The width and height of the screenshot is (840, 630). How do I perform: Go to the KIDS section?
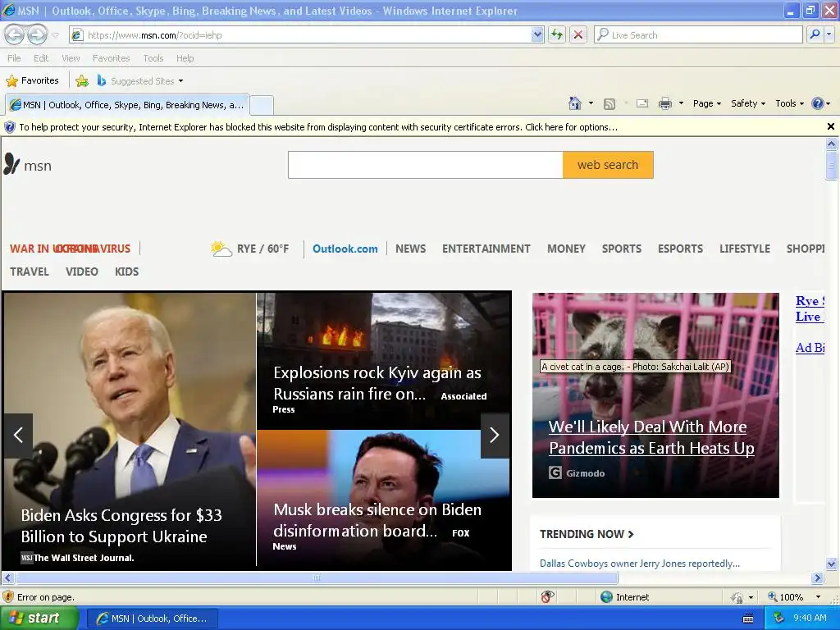click(x=126, y=272)
